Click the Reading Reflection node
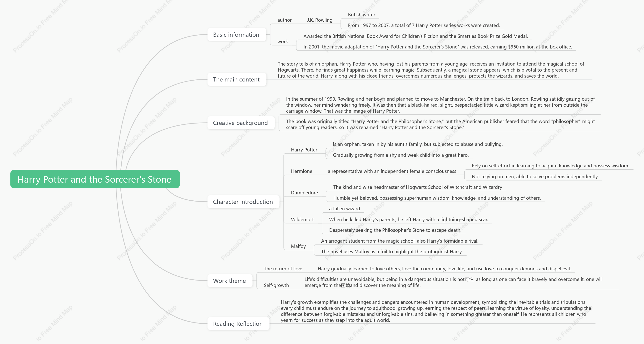This screenshot has width=644, height=344. click(x=238, y=323)
